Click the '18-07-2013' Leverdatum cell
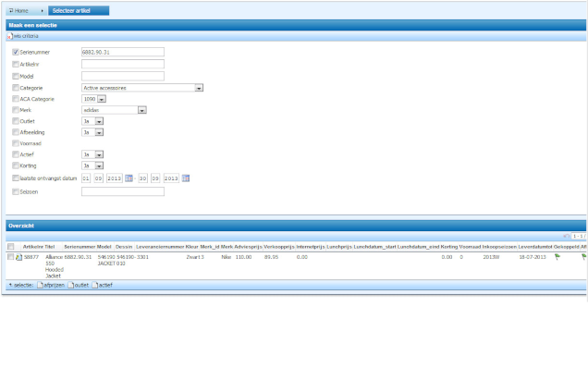 click(x=533, y=257)
